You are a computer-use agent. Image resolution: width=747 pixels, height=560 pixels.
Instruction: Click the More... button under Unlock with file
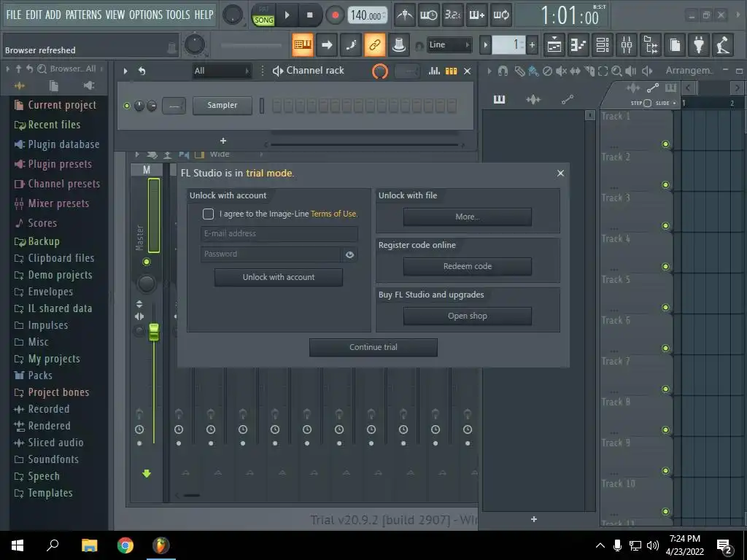(468, 217)
